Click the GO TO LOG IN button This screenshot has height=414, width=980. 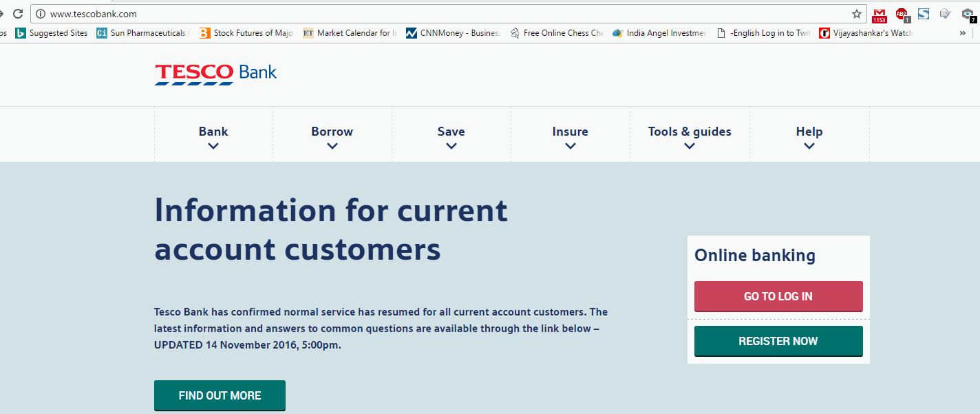778,296
